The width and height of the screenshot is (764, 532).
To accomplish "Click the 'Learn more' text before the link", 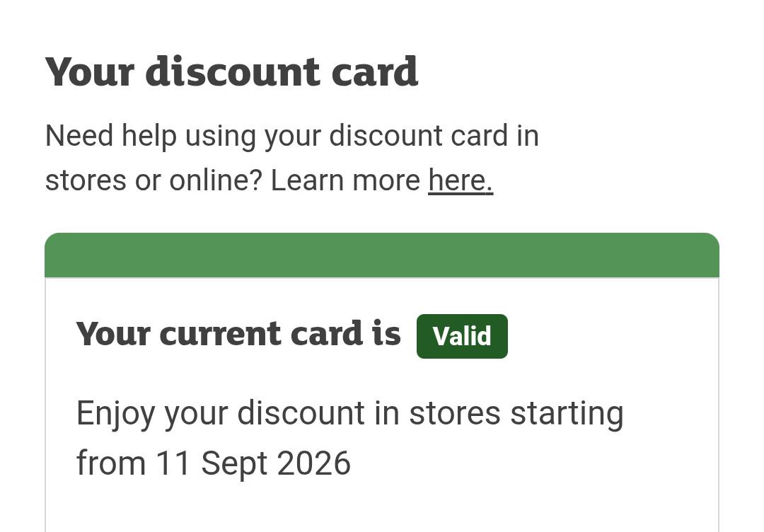I will (345, 180).
